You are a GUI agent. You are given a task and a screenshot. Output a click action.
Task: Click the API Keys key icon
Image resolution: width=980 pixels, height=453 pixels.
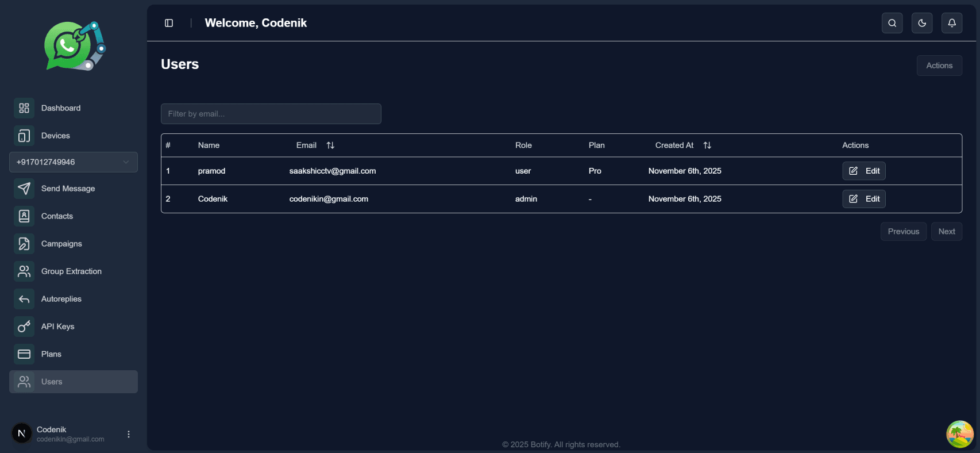tap(24, 327)
